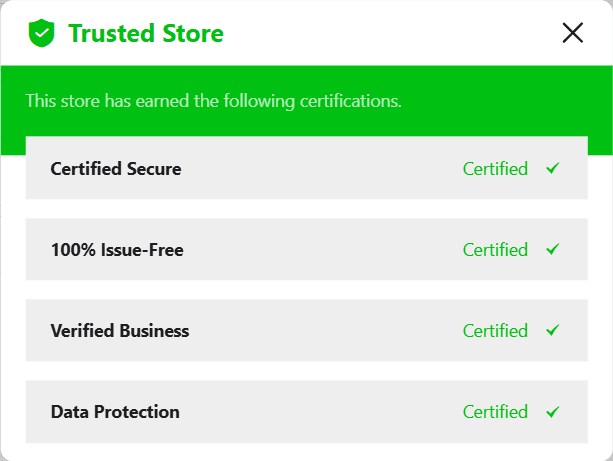Select the 100% Issue-Free label
Screen dimensions: 613x461
click(117, 250)
